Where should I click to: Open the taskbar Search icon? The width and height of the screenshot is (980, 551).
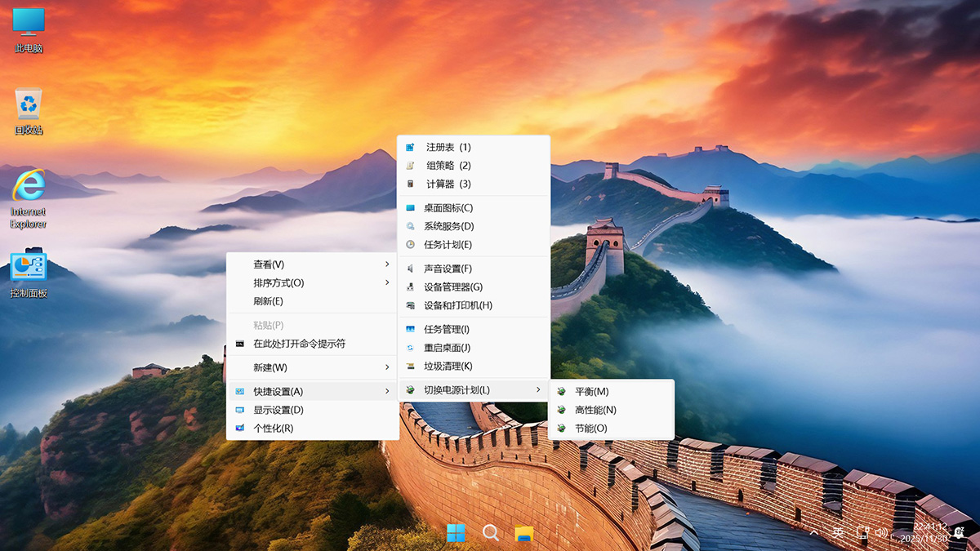click(x=490, y=533)
